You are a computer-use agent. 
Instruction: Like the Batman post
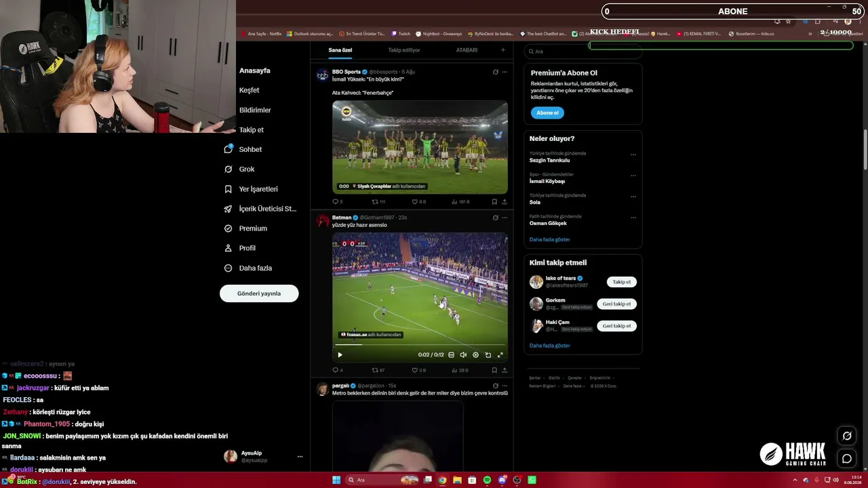(x=415, y=370)
